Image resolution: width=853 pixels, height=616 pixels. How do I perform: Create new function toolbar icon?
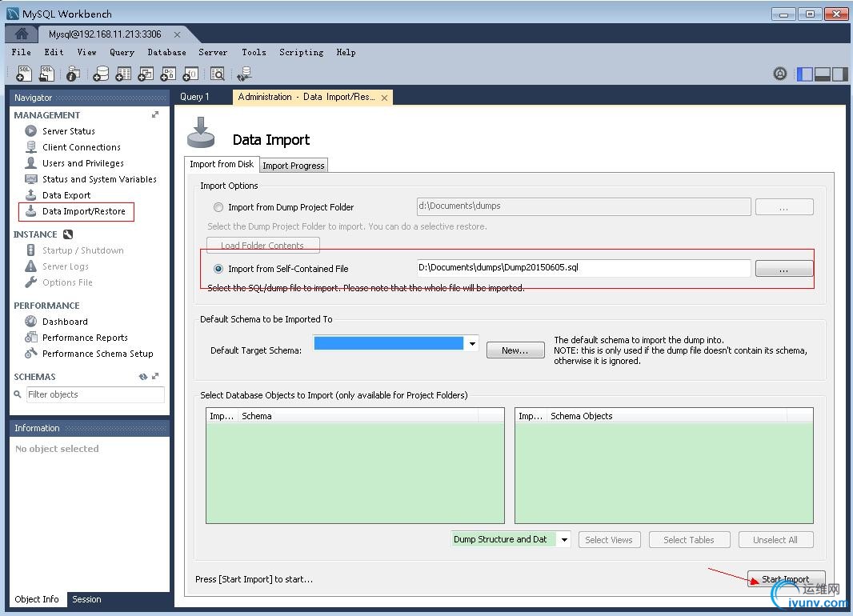coord(190,74)
